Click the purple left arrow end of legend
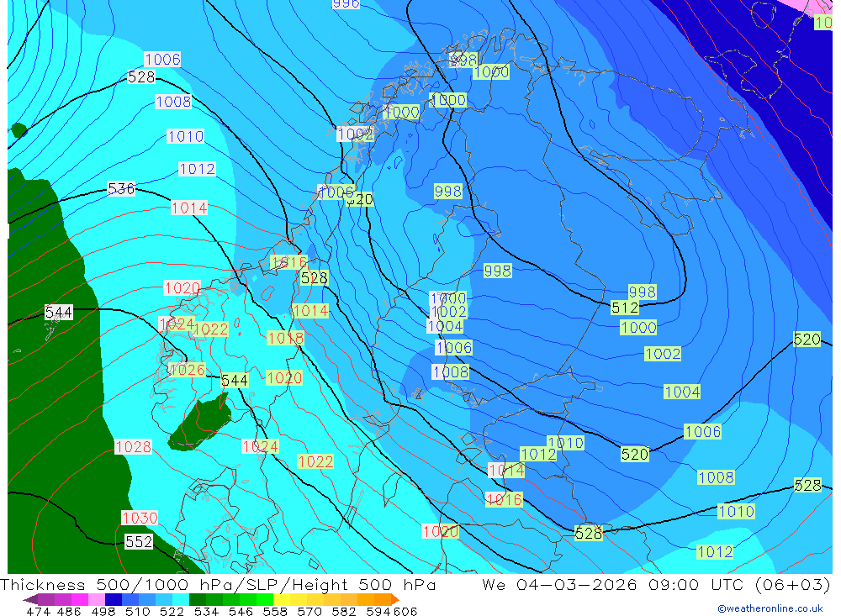Viewport: 841px width, 616px height. click(x=30, y=599)
